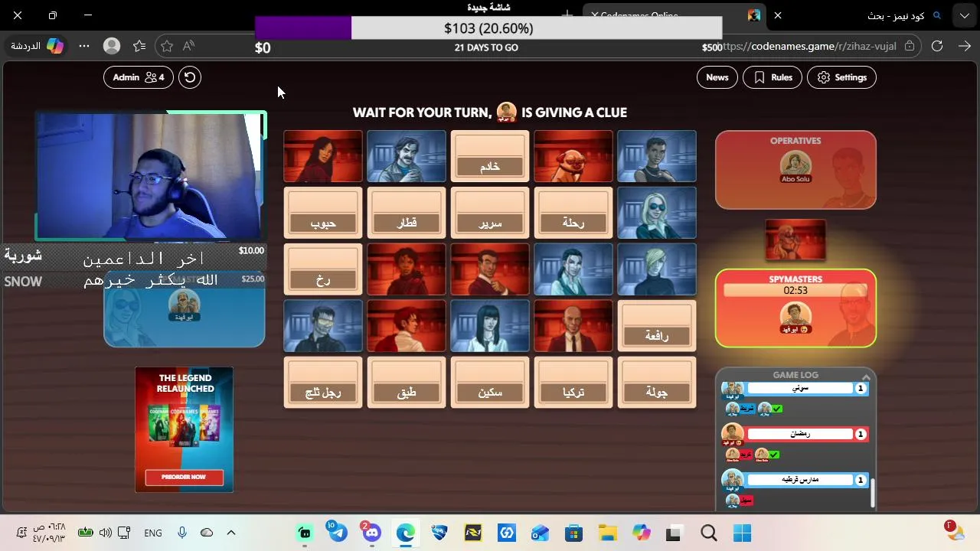This screenshot has width=980, height=551.
Task: Select the word card رجل ثلج
Action: pyautogui.click(x=323, y=383)
